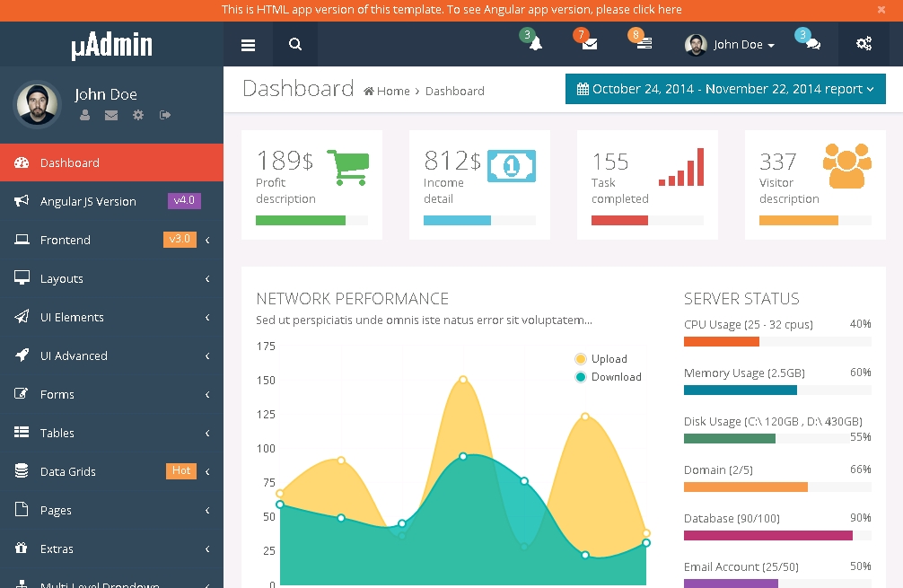Image resolution: width=903 pixels, height=588 pixels.
Task: Open the tasks list icon with badge 8
Action: coord(644,44)
